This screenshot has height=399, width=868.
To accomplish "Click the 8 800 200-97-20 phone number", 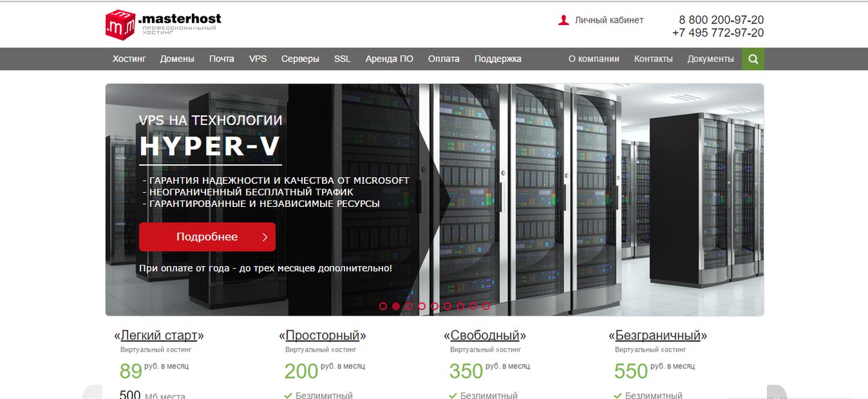I will click(x=721, y=20).
